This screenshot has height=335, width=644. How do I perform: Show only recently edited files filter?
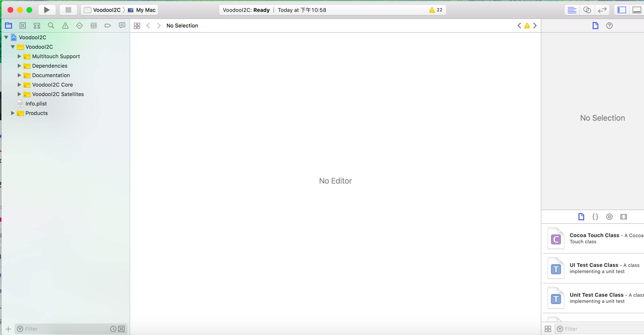pos(113,329)
